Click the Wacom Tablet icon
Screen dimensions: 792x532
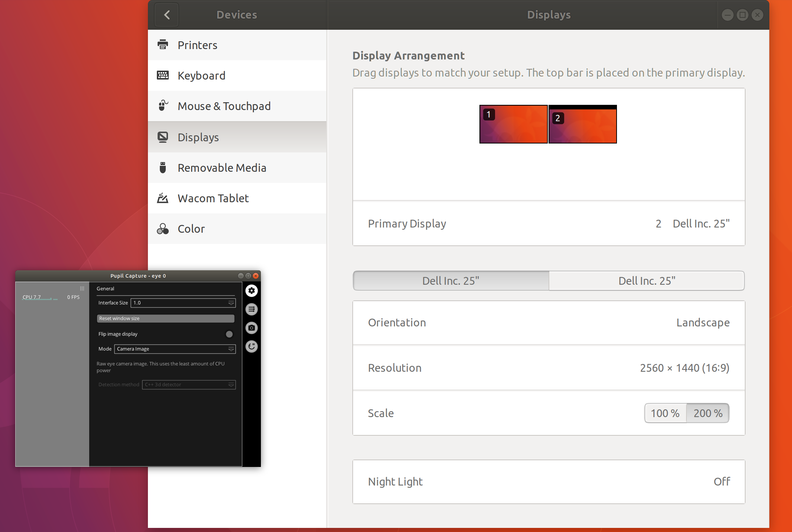click(x=163, y=198)
